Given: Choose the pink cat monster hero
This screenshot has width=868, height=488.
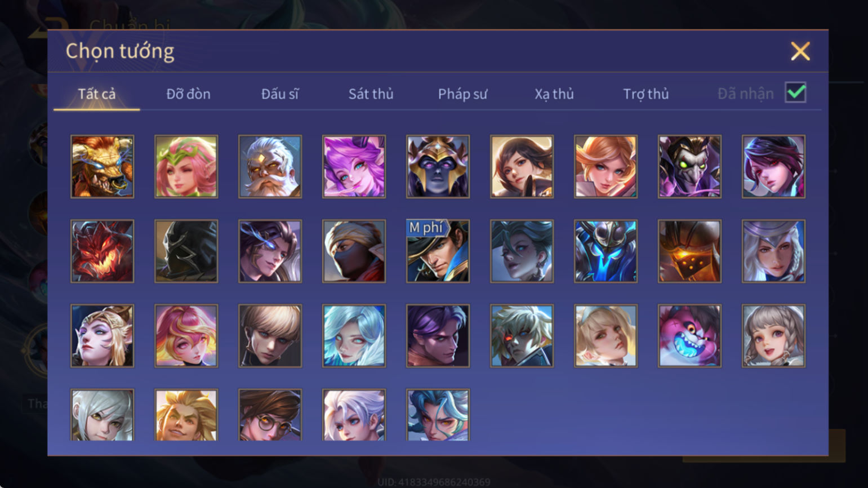Looking at the screenshot, I should pos(689,336).
